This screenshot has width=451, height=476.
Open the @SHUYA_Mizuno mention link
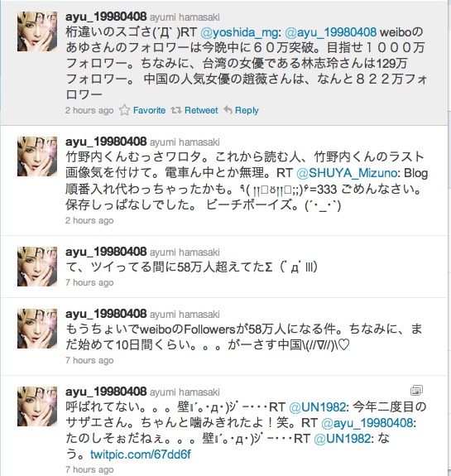(348, 173)
